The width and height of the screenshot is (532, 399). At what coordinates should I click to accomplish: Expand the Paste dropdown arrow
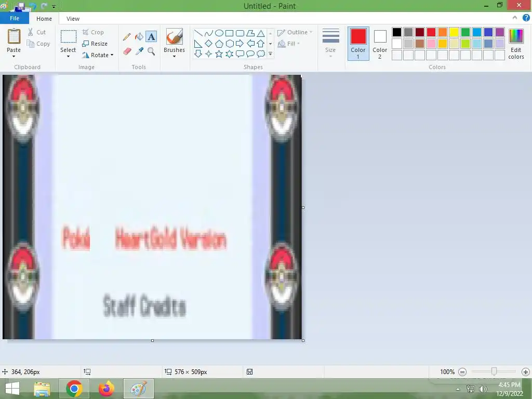click(14, 56)
